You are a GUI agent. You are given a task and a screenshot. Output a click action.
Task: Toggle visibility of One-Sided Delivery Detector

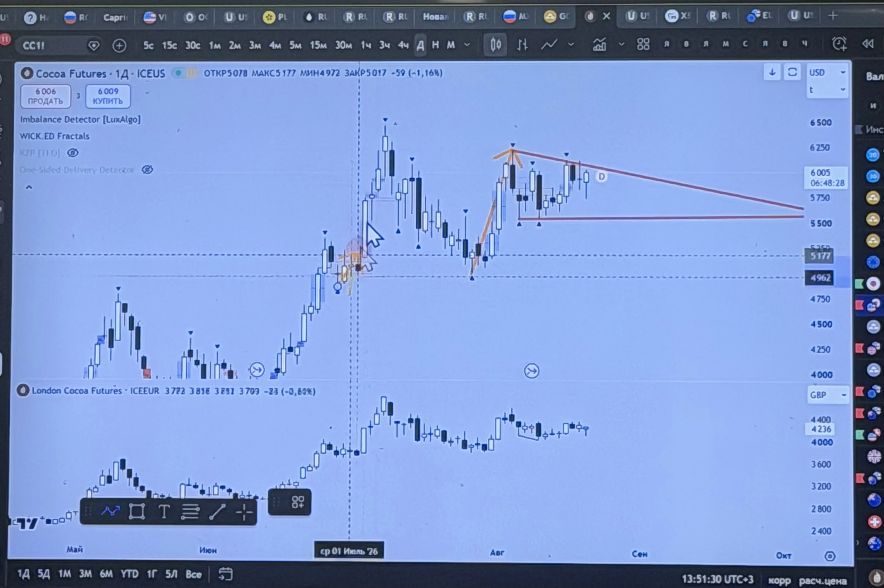(147, 170)
